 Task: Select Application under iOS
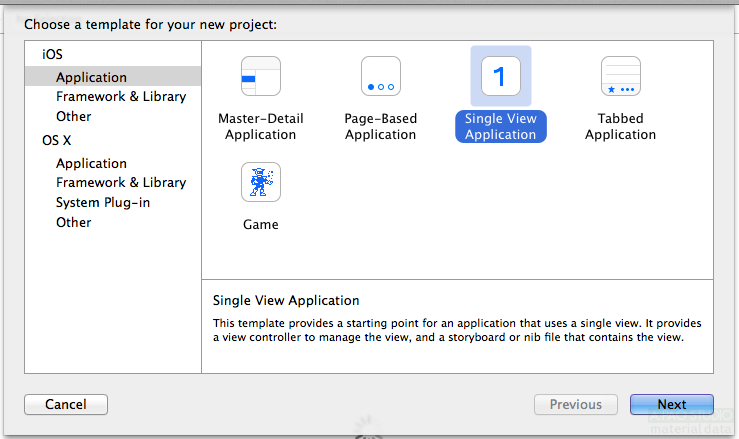[91, 77]
